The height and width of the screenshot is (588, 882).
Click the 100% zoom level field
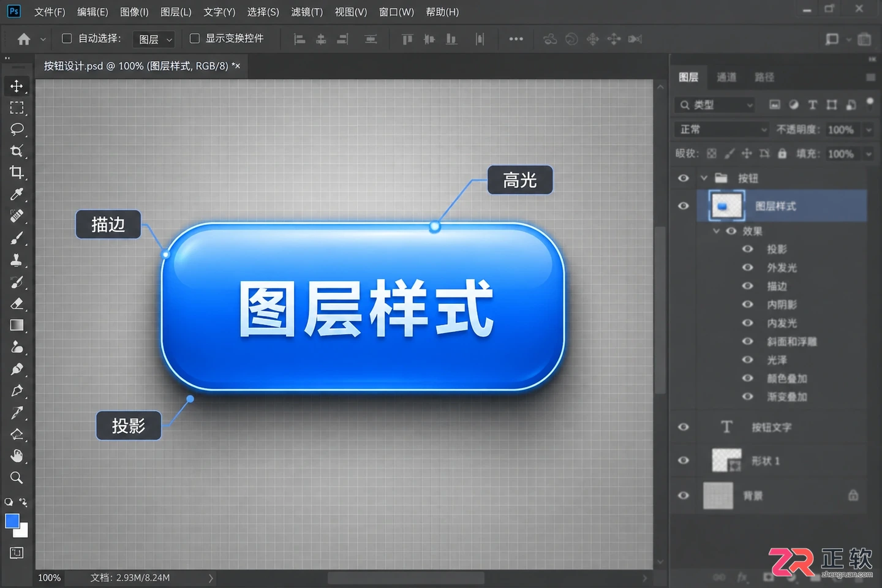coord(50,578)
